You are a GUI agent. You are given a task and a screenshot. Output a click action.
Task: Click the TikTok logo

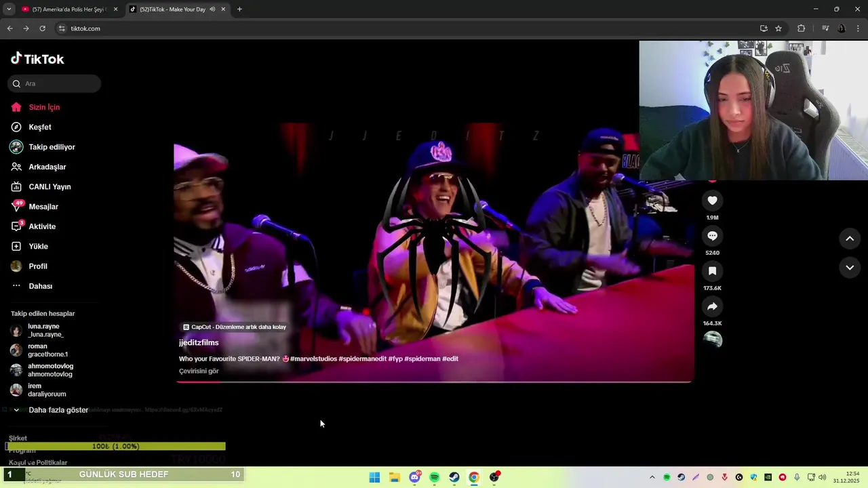[x=37, y=59]
